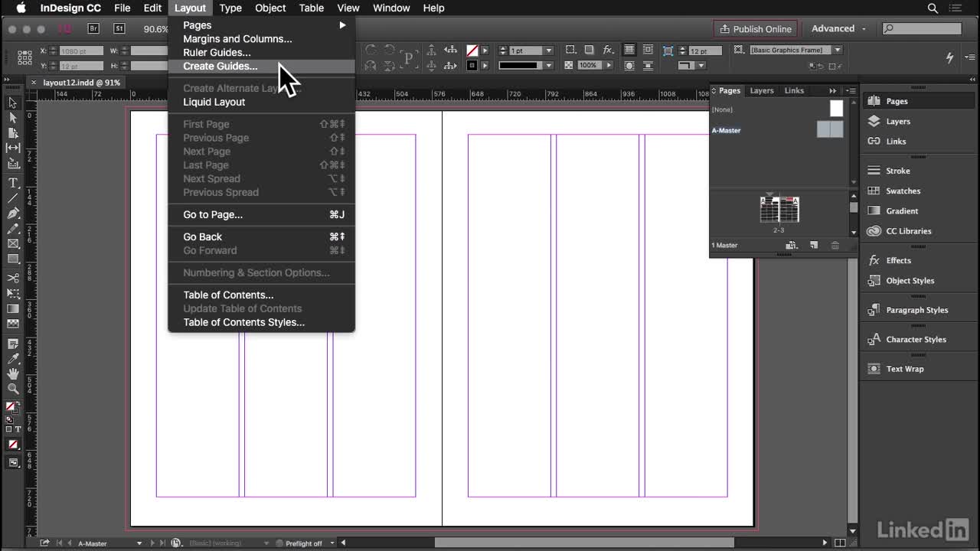The width and height of the screenshot is (980, 551).
Task: Select the Selection tool arrow
Action: (13, 103)
